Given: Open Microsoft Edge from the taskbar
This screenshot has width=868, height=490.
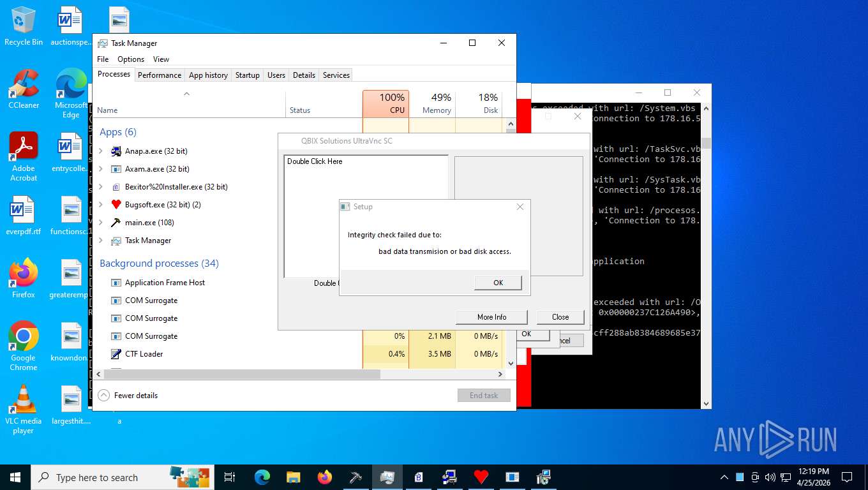Looking at the screenshot, I should (x=262, y=477).
